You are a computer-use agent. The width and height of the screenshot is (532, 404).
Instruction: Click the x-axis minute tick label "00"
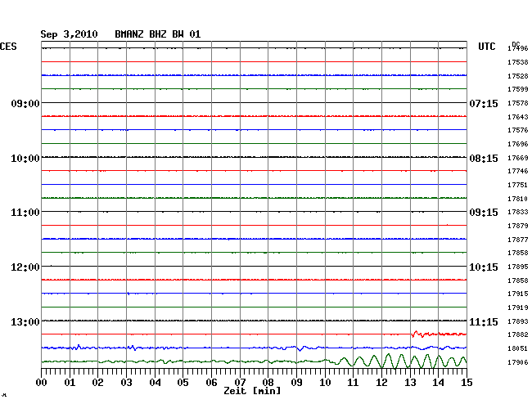point(41,383)
